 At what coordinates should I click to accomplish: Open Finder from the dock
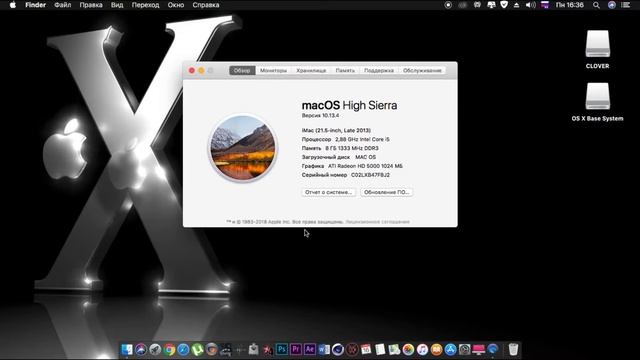point(127,349)
